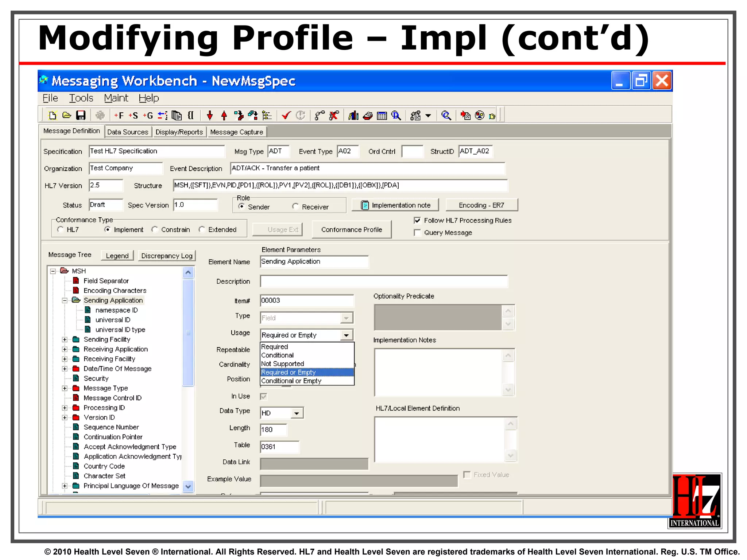Expand the Message Type tree node
Screen dimensions: 747x560
pyautogui.click(x=65, y=388)
